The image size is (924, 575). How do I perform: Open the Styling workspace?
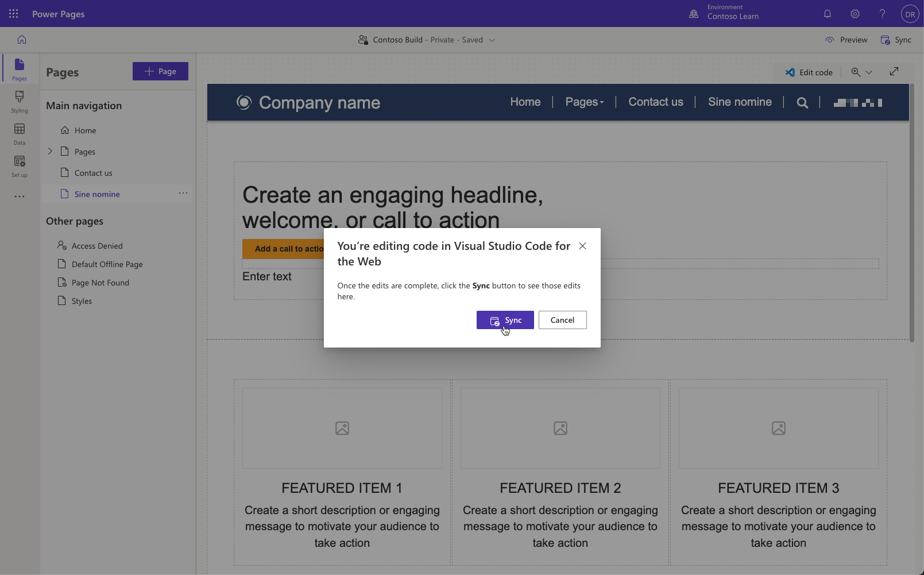(x=19, y=102)
